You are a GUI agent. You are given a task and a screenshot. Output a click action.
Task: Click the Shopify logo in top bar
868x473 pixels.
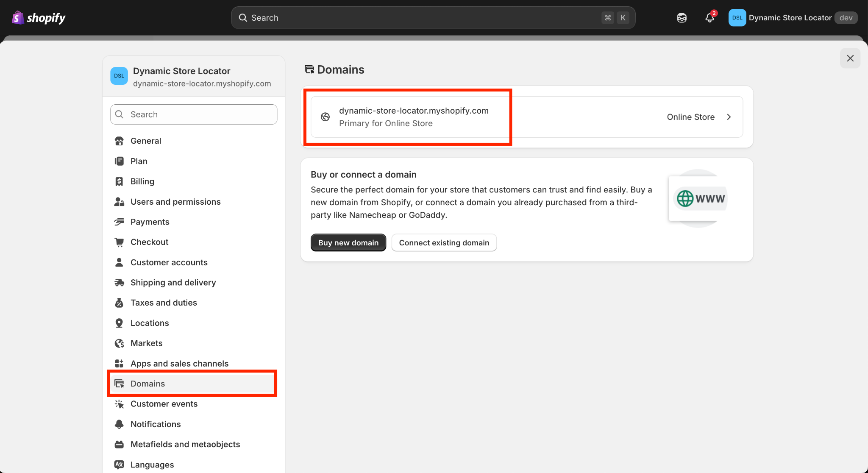(39, 18)
